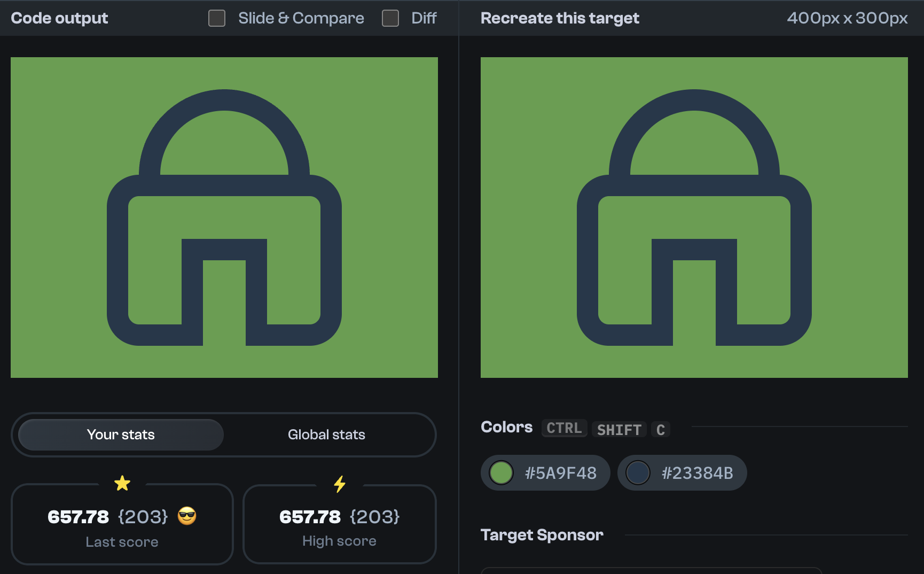Switch to the Global stats tab
The width and height of the screenshot is (924, 574).
tap(326, 435)
